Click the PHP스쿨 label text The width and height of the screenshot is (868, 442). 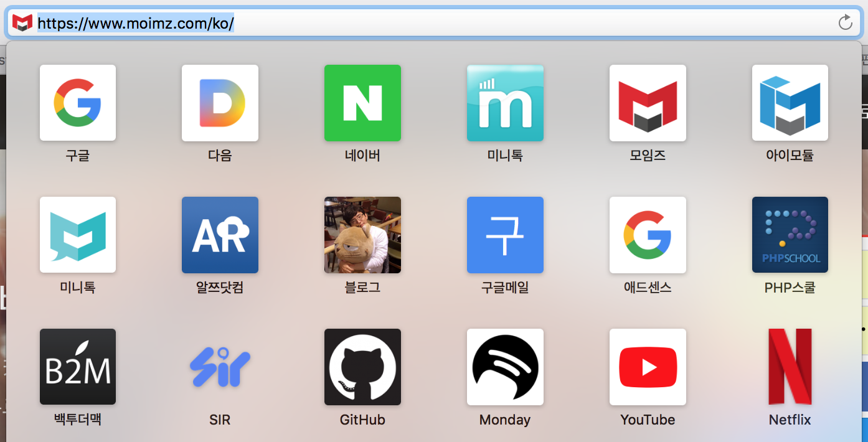790,288
